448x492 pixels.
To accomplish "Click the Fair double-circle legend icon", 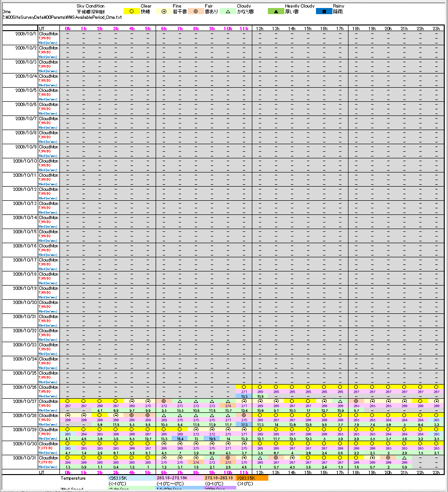I will pos(196,11).
